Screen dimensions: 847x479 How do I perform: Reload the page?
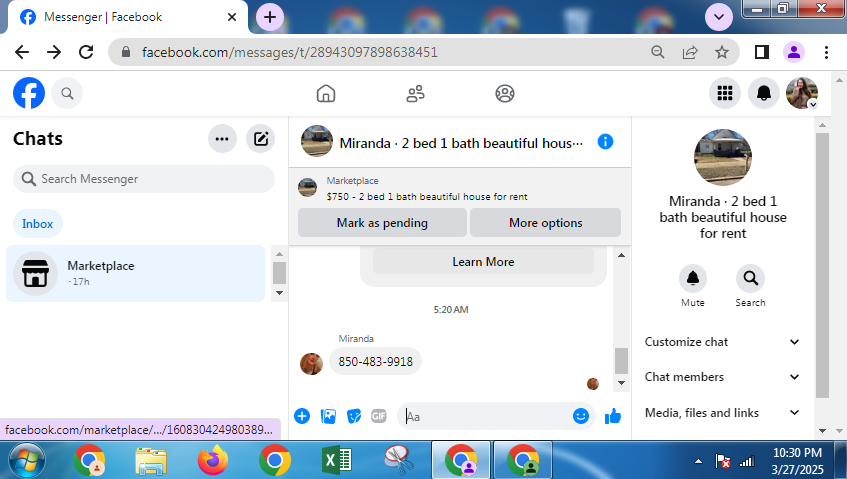(86, 52)
